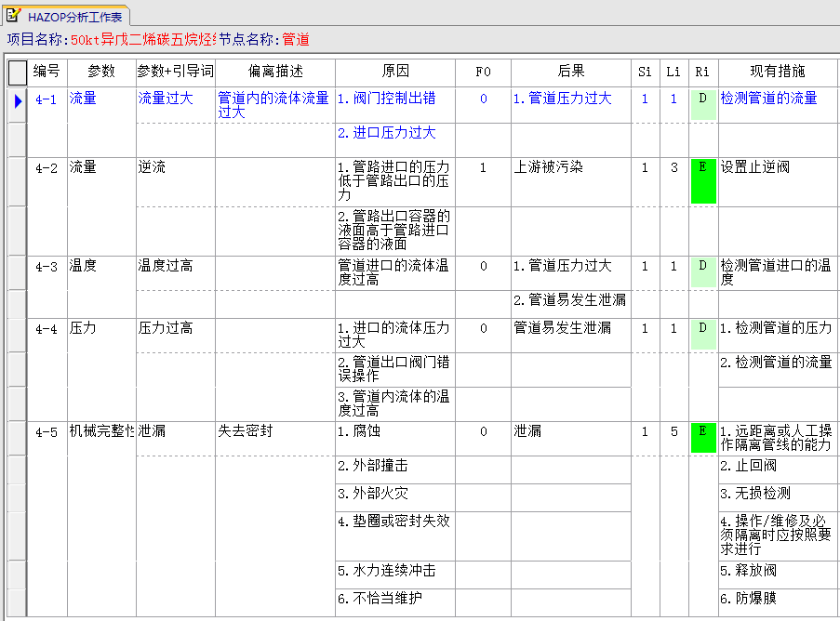Select cause 2.管道出口阀门错误操作

(x=395, y=369)
